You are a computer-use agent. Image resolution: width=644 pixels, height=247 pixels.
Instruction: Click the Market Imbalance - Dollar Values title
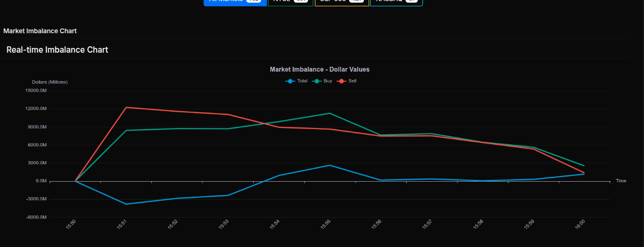coord(320,70)
